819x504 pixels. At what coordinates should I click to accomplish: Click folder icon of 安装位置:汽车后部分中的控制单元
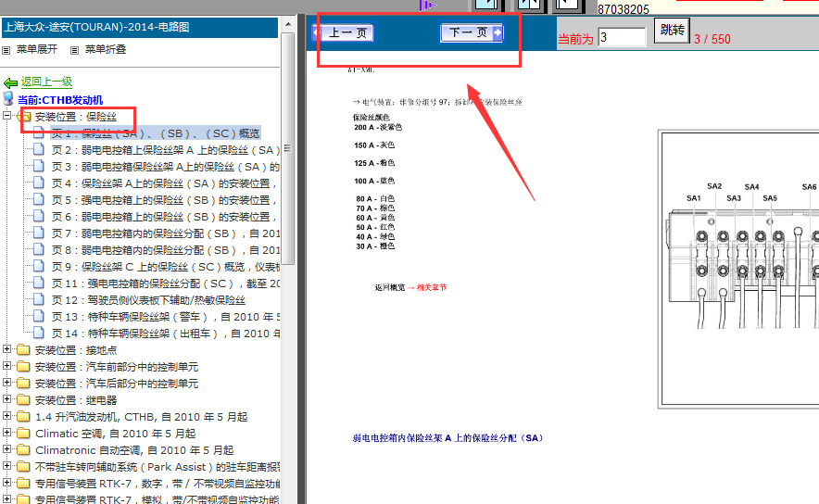pyautogui.click(x=23, y=384)
